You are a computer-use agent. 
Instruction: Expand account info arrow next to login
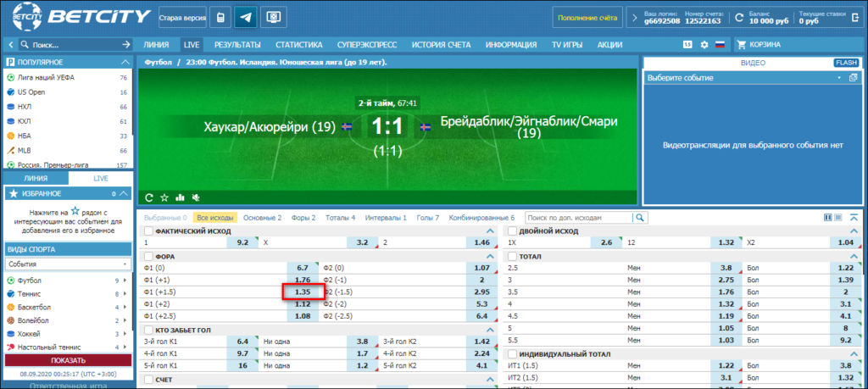(634, 17)
